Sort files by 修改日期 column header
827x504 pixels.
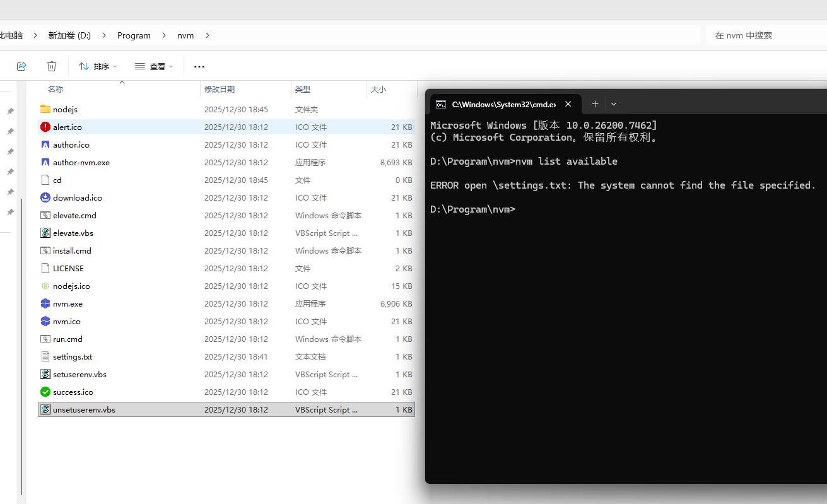[220, 90]
